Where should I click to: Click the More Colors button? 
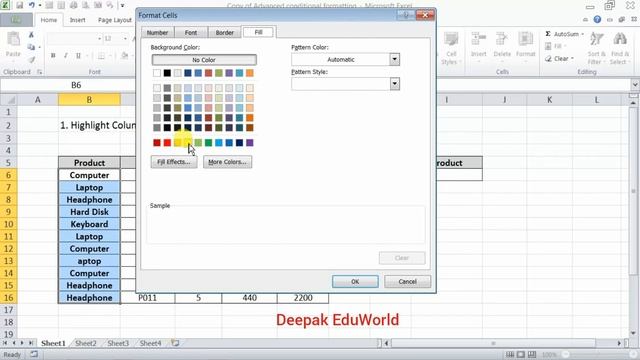[227, 162]
